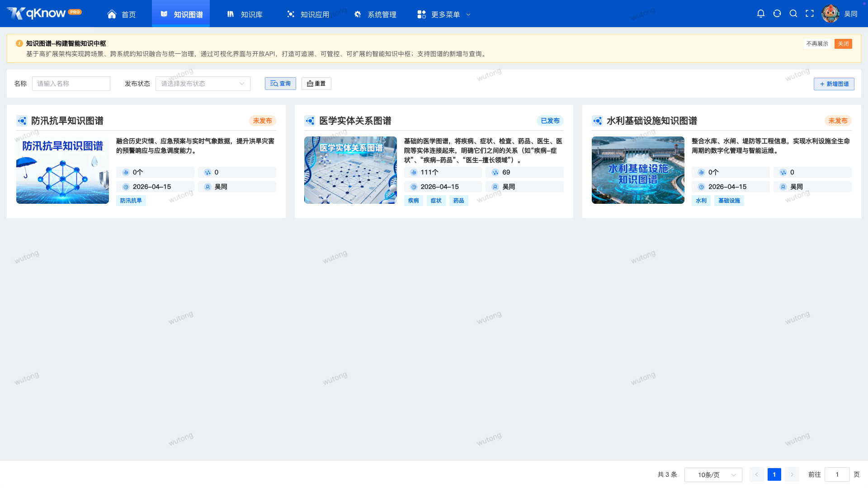Screen dimensions: 868x488
Task: Expand the 更多菜单 dropdown
Action: click(x=444, y=14)
